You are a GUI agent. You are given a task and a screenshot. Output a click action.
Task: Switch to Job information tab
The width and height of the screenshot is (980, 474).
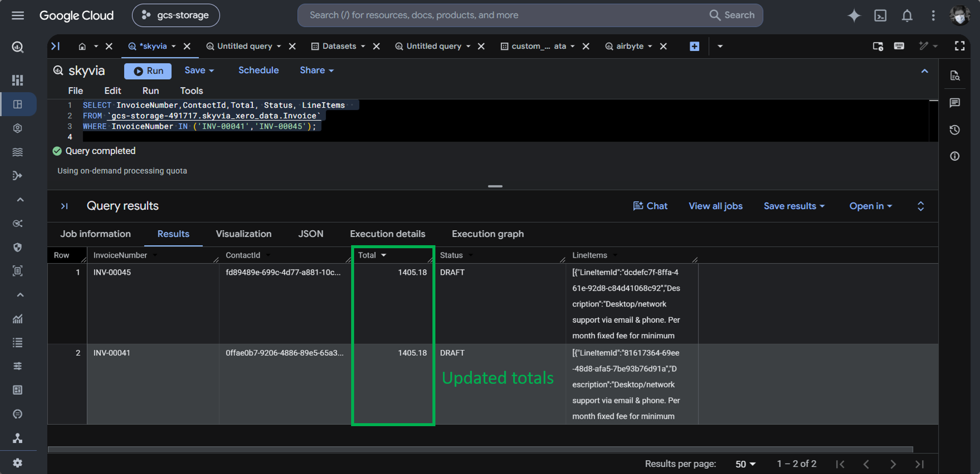(95, 234)
